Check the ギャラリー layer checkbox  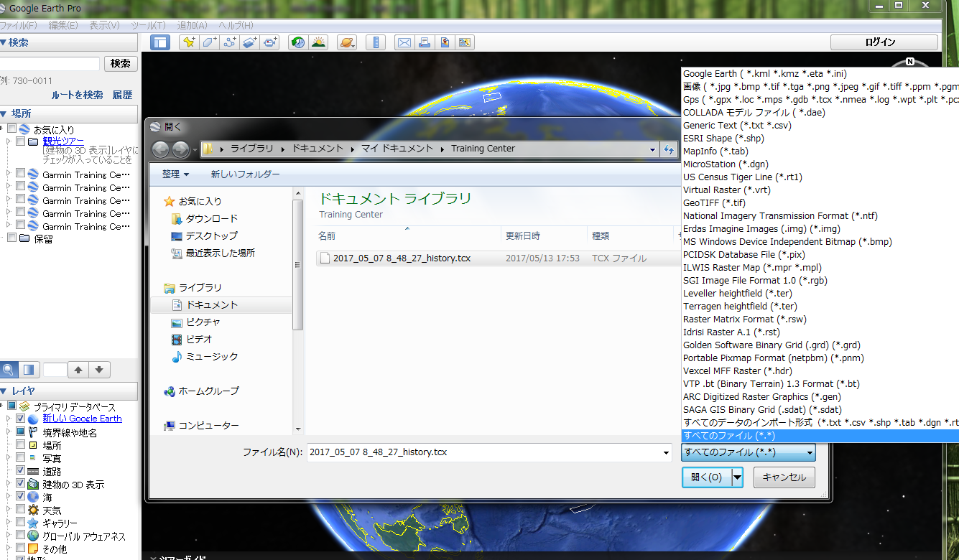(20, 523)
